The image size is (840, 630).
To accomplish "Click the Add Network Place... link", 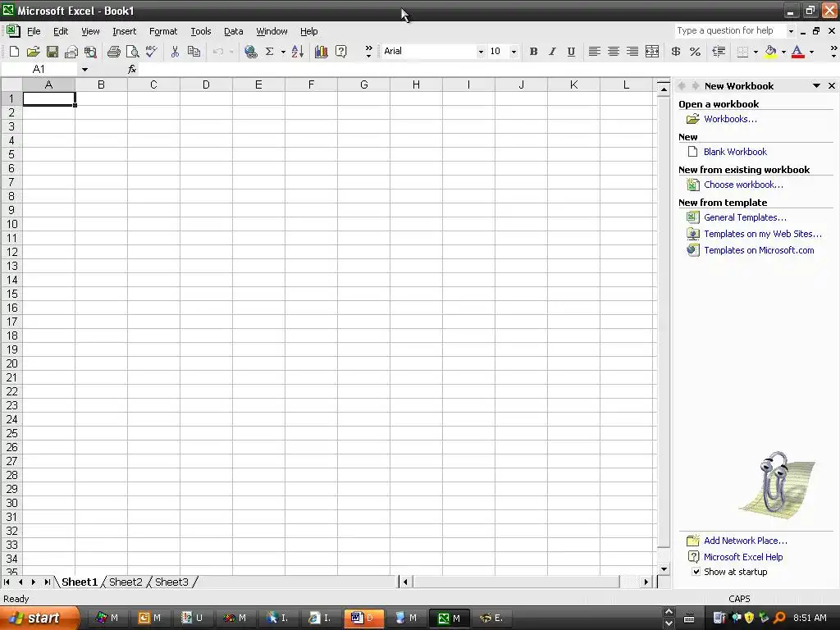I will 745,541.
